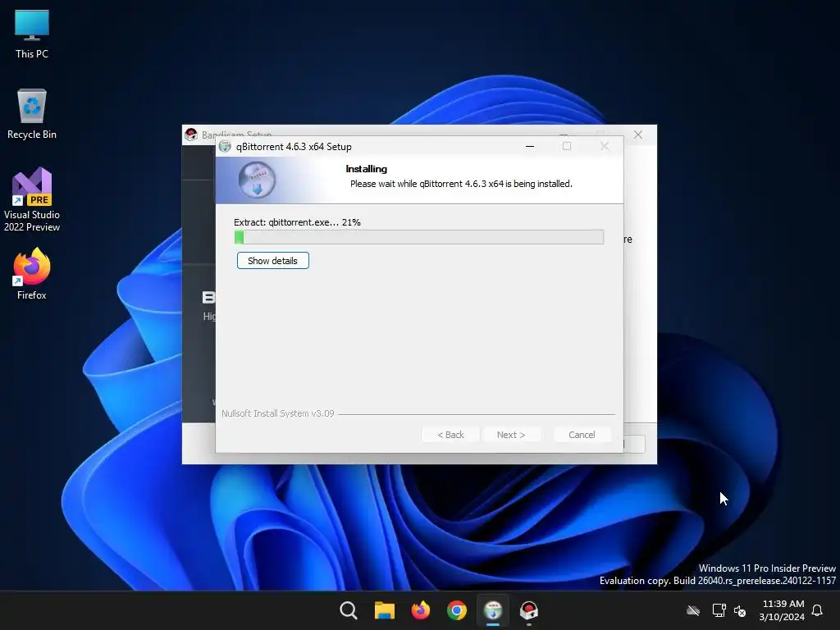The image size is (840, 630).
Task: Open Google Chrome from the taskbar
Action: tap(456, 610)
